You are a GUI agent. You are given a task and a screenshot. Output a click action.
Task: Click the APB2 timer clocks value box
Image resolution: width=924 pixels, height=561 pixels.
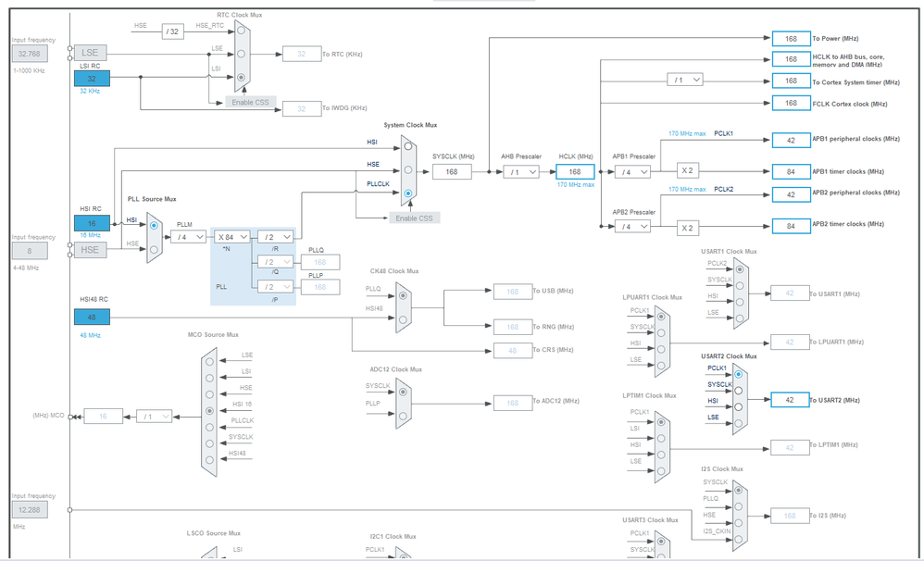coord(791,226)
